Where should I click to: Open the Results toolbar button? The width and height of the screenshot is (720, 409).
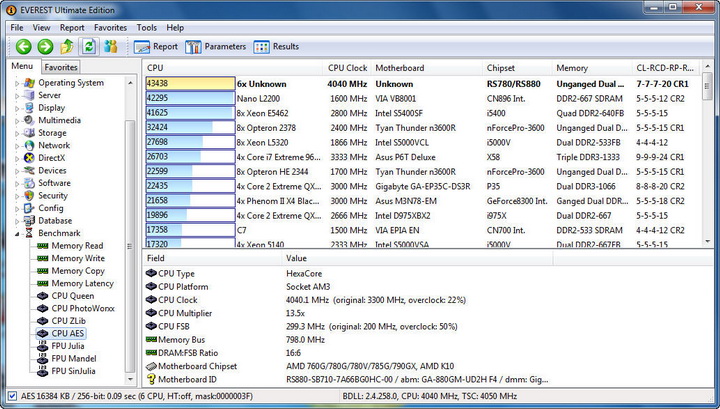click(276, 46)
